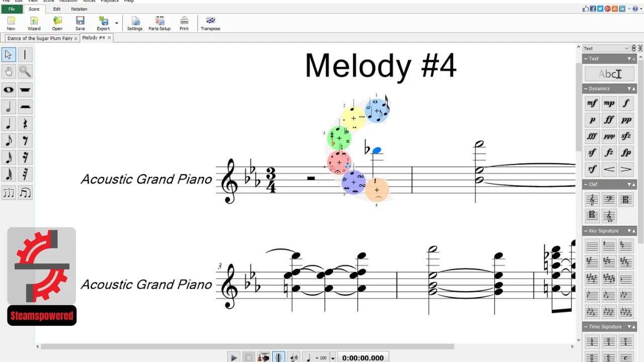Stop playback
This screenshot has height=362, width=644.
tap(249, 358)
